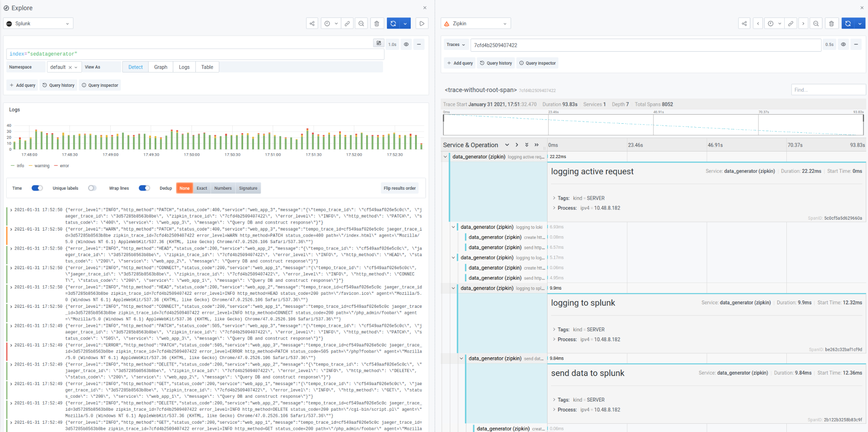Select the Exact dedup option
The width and height of the screenshot is (868, 432).
[x=201, y=188]
